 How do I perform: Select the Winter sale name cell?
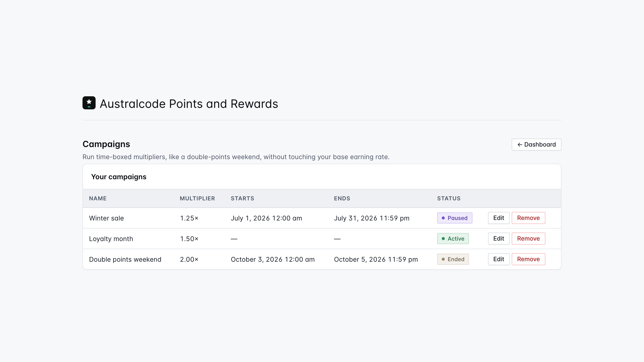point(106,218)
